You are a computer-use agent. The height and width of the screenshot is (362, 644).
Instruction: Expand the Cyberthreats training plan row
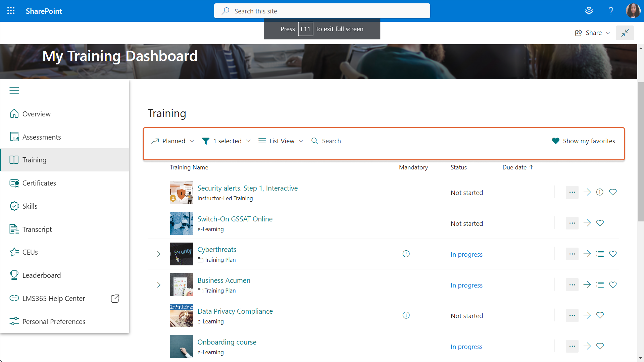point(159,254)
